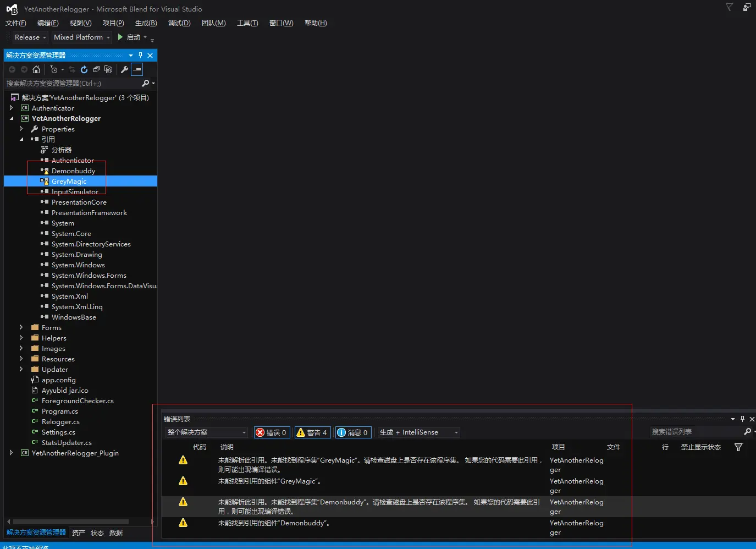
Task: Click the collapse all icon in Solution Explorer
Action: (96, 69)
